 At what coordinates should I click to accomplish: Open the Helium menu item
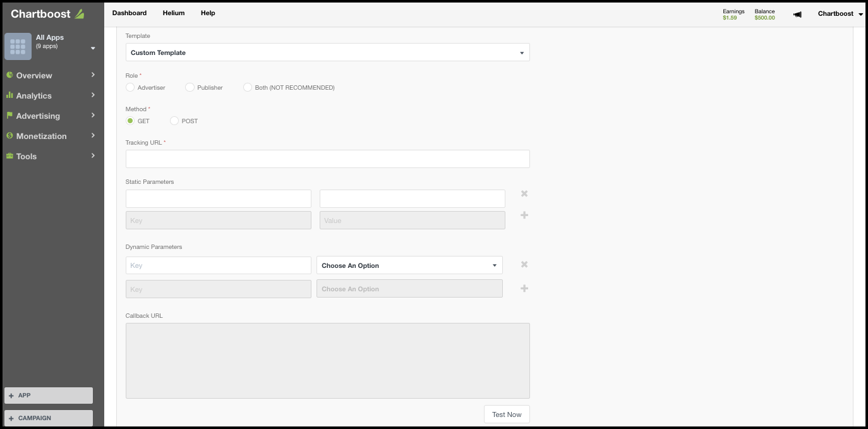coord(174,13)
